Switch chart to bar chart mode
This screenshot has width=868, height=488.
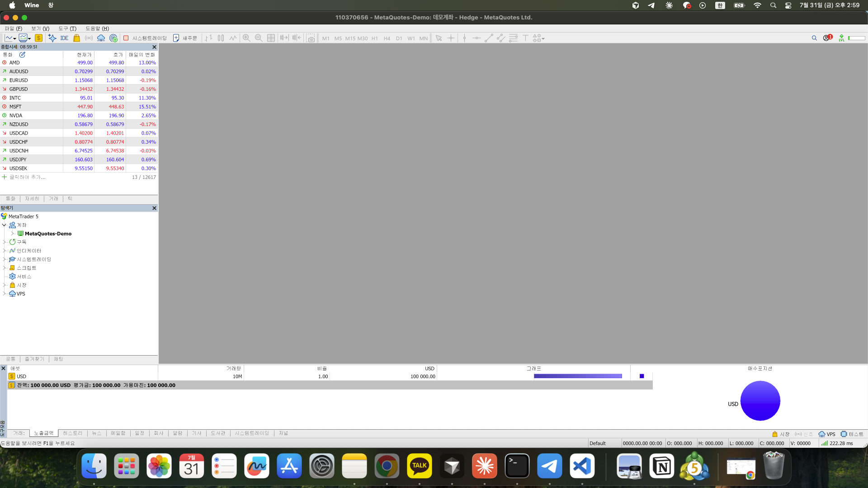click(x=208, y=38)
